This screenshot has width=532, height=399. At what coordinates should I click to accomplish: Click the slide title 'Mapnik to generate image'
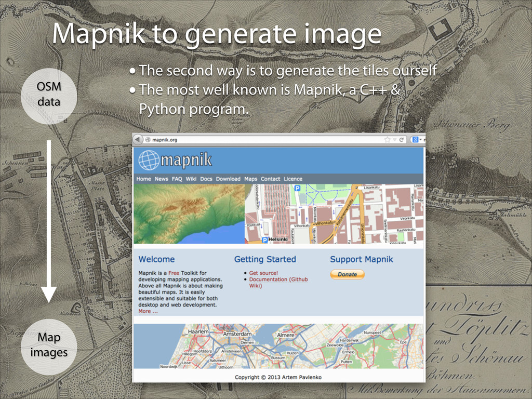[217, 34]
